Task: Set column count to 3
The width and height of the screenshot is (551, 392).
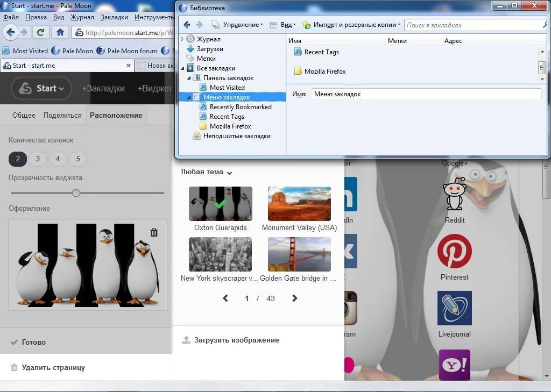Action: [x=38, y=159]
